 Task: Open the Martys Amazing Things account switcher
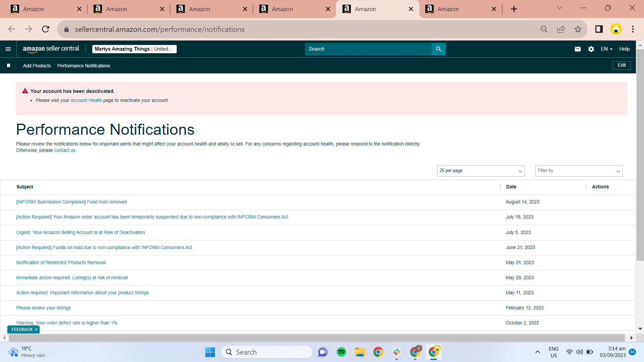pyautogui.click(x=134, y=49)
